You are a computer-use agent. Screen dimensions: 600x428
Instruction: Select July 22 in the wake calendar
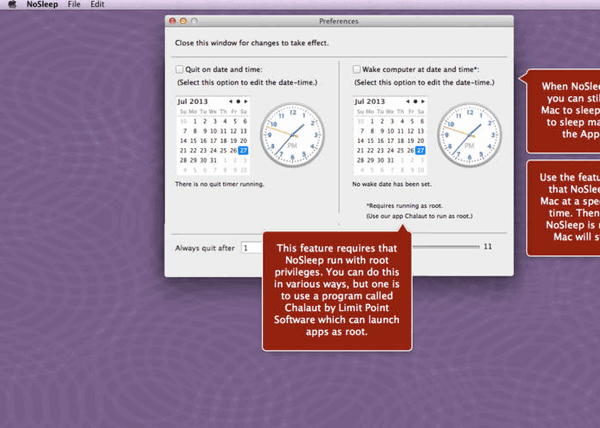pyautogui.click(x=371, y=150)
